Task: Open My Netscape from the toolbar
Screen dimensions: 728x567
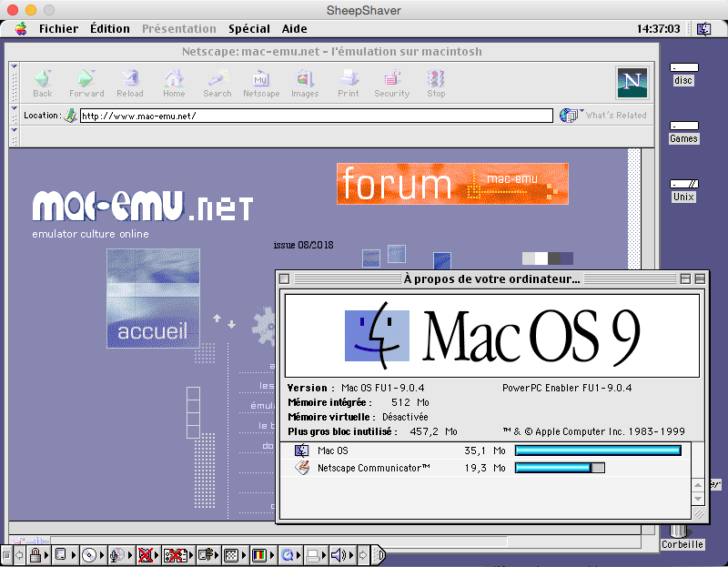Action: click(x=261, y=84)
